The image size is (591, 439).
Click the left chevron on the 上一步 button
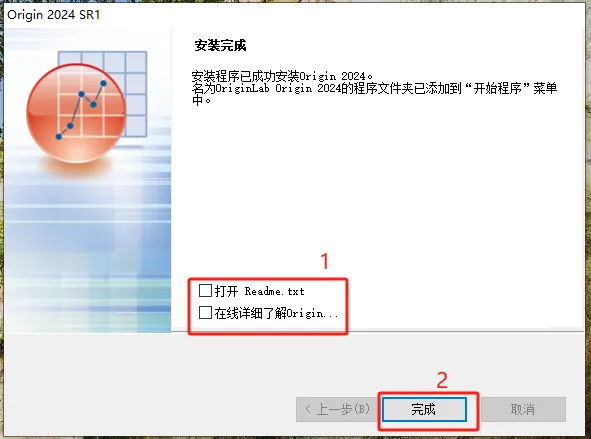[x=308, y=409]
